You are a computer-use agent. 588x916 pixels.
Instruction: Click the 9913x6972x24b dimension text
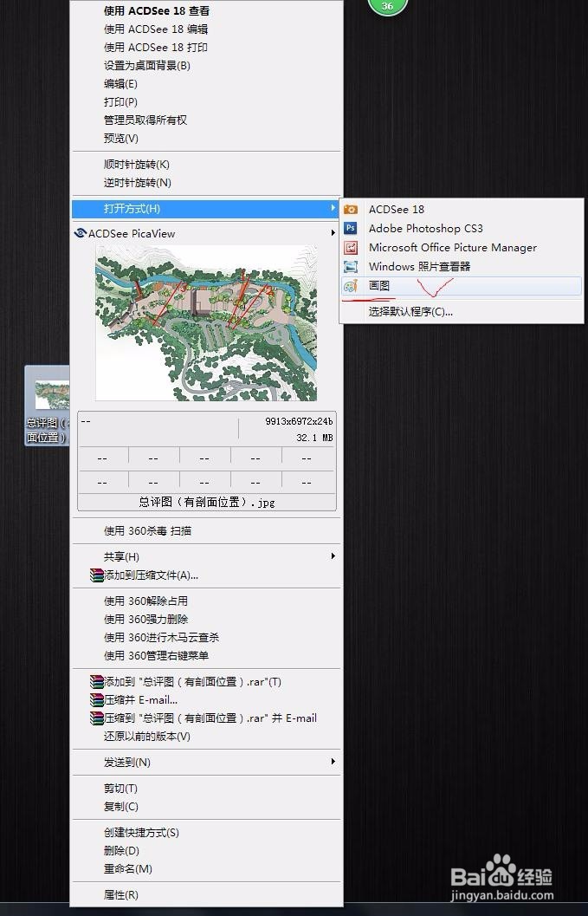click(299, 421)
